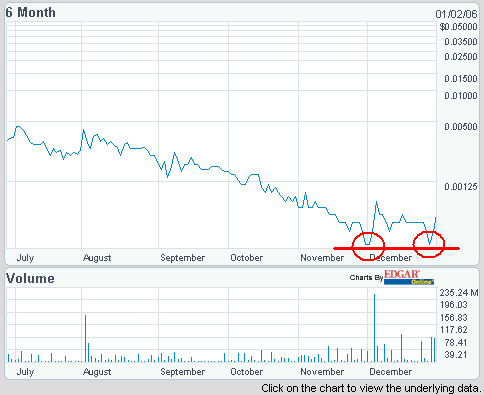Click 'October' on the volume chart axis

[247, 372]
